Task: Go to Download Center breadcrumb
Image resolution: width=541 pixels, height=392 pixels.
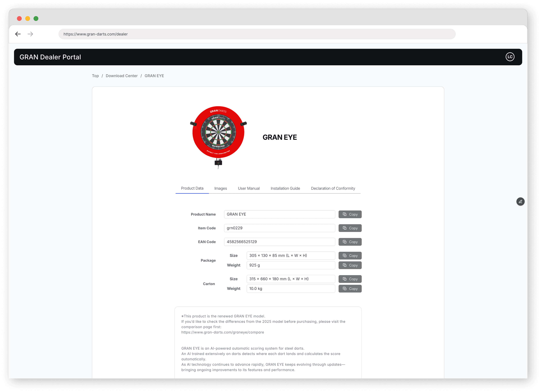Action: pyautogui.click(x=121, y=76)
